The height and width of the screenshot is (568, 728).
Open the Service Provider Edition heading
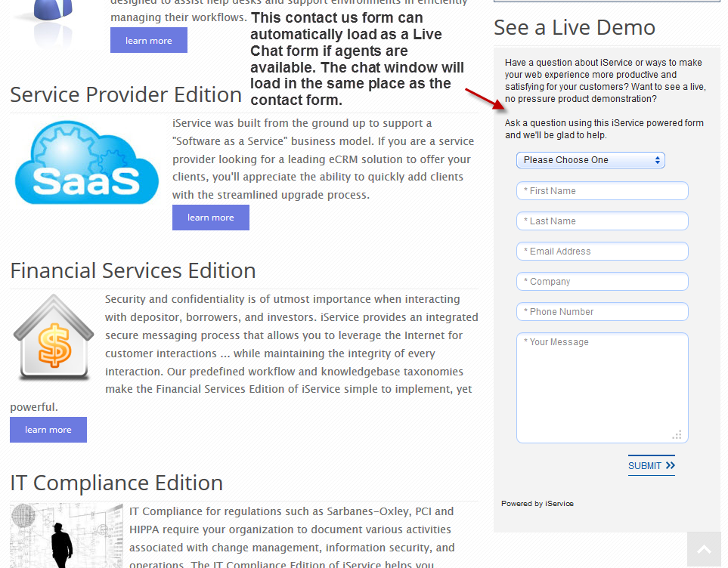pyautogui.click(x=125, y=95)
